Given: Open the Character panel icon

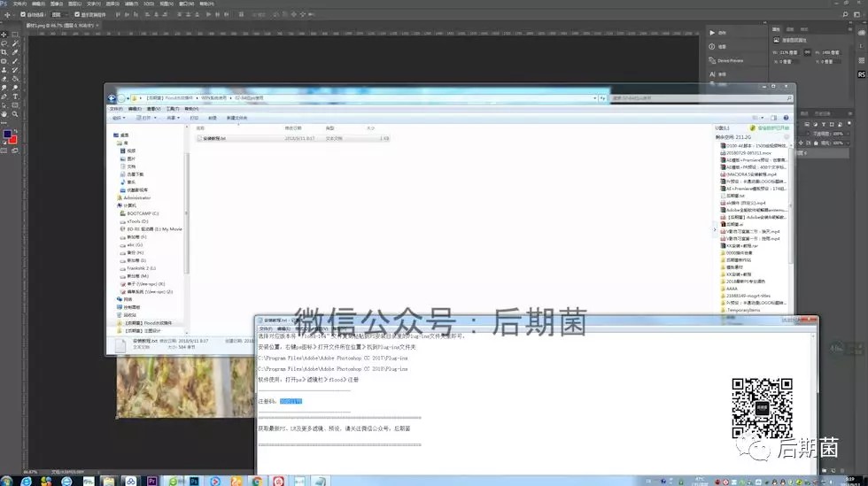Looking at the screenshot, I should click(x=712, y=74).
